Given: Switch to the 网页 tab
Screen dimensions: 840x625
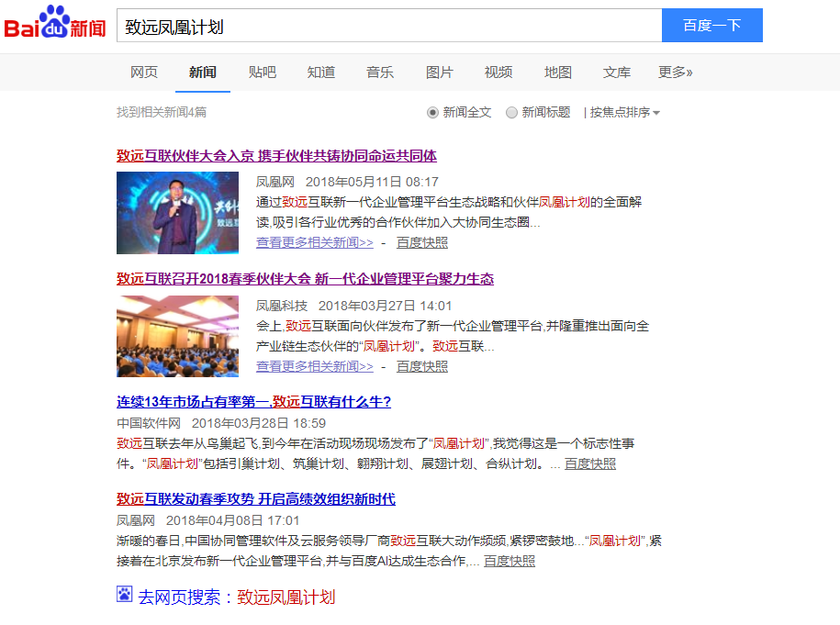Looking at the screenshot, I should (x=144, y=73).
